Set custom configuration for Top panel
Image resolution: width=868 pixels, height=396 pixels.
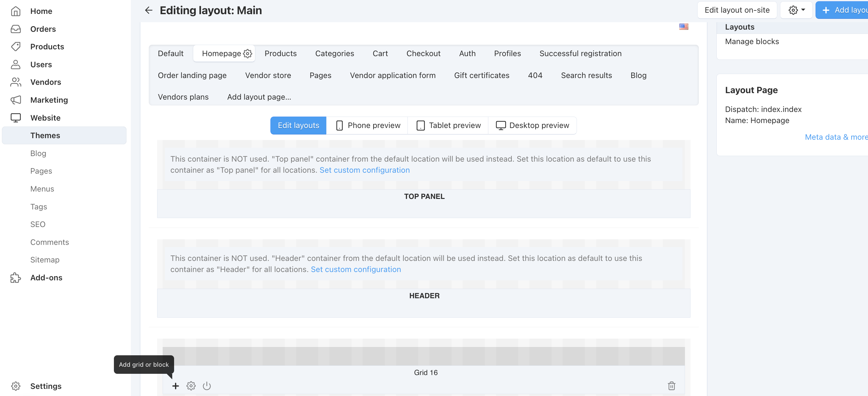(x=365, y=170)
